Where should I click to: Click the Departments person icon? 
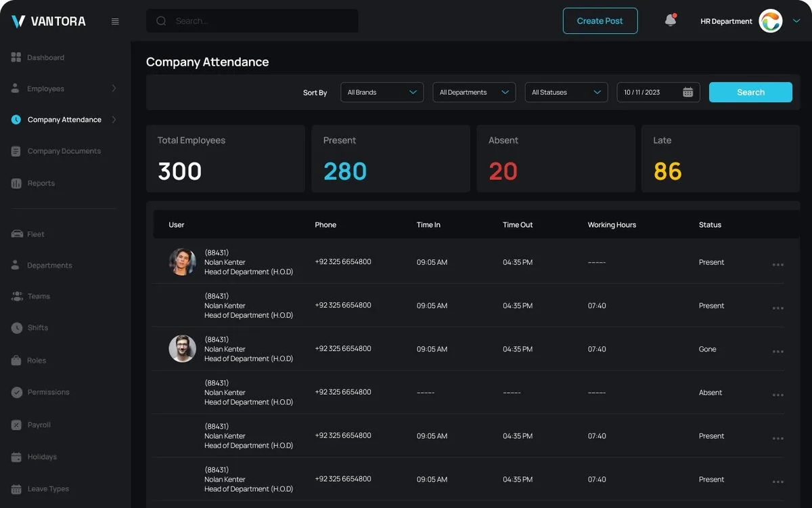(16, 265)
